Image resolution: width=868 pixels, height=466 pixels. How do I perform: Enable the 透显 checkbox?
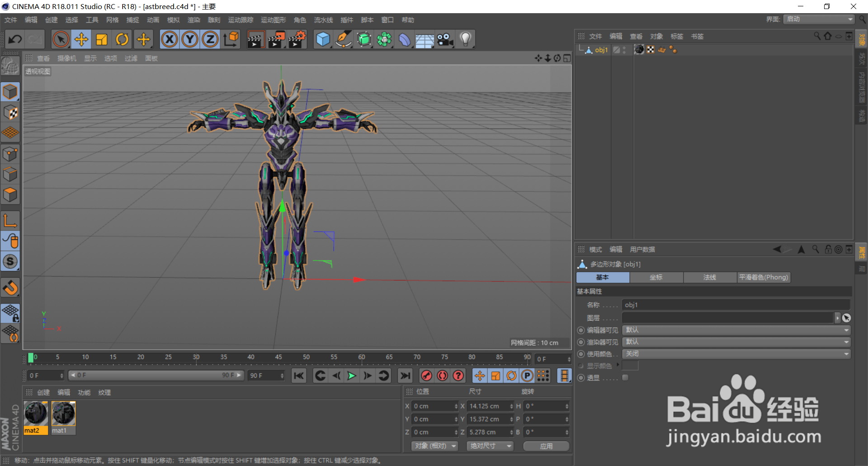pyautogui.click(x=625, y=378)
